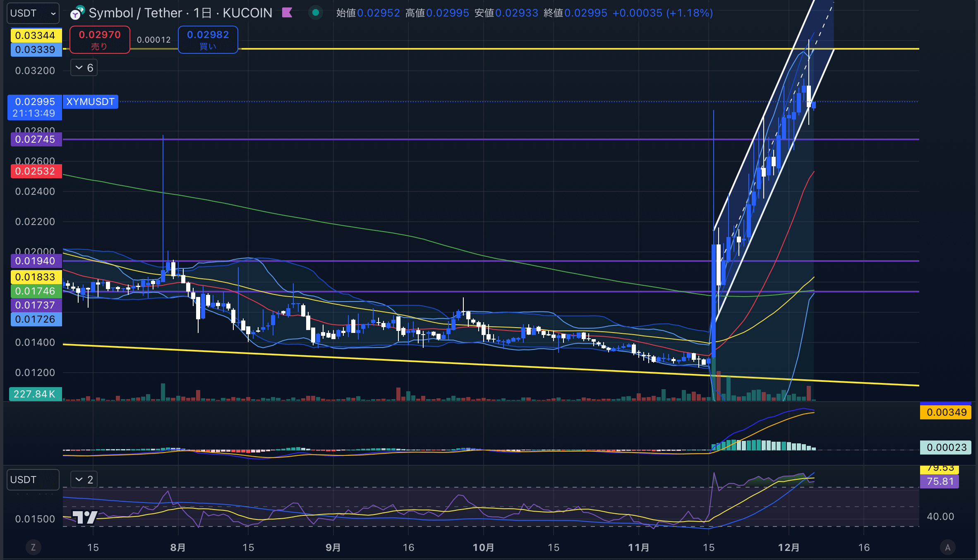Open the USDT currency dropdown at top
978x560 pixels.
(x=33, y=13)
